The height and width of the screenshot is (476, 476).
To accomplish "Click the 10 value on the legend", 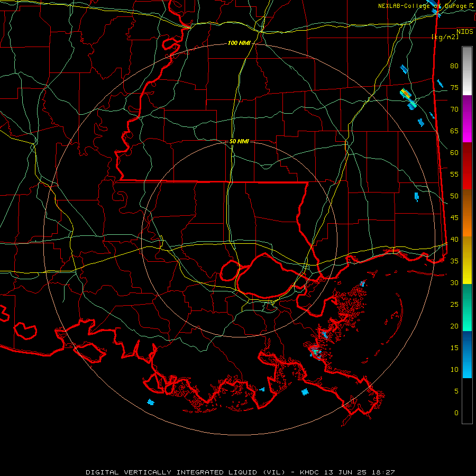I will [x=454, y=370].
